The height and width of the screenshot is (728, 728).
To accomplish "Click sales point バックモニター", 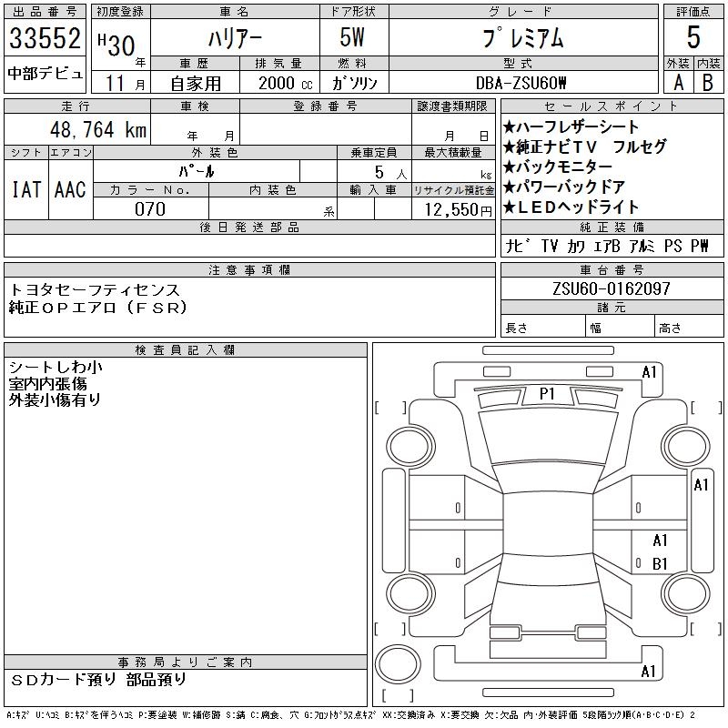I will [x=558, y=167].
